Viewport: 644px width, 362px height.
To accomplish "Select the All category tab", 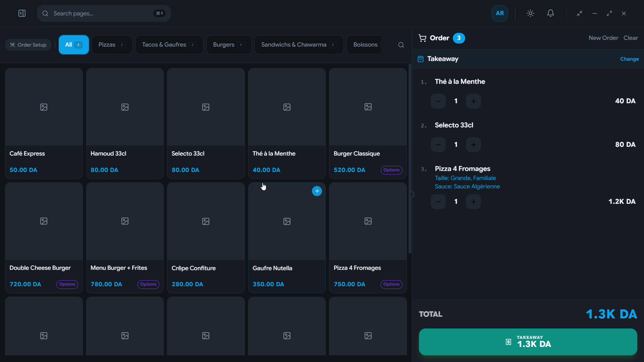I will click(x=74, y=45).
